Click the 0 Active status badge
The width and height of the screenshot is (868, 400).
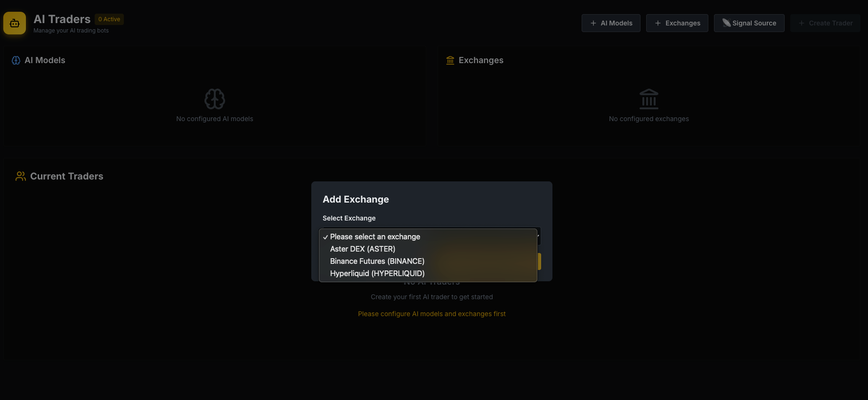tap(109, 19)
